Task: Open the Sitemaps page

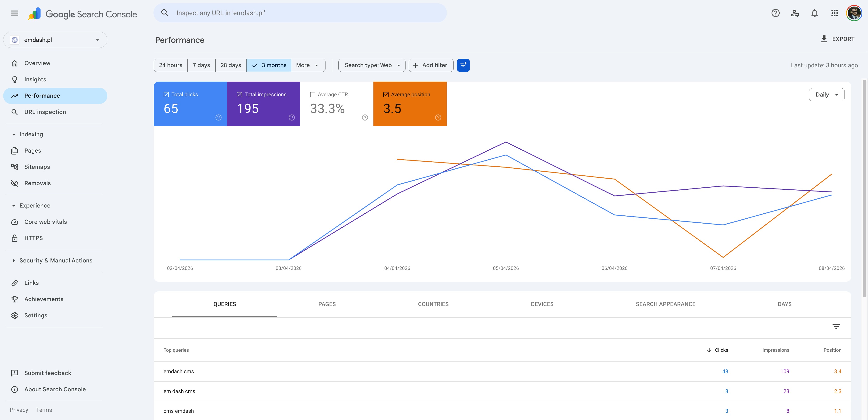Action: click(x=37, y=167)
